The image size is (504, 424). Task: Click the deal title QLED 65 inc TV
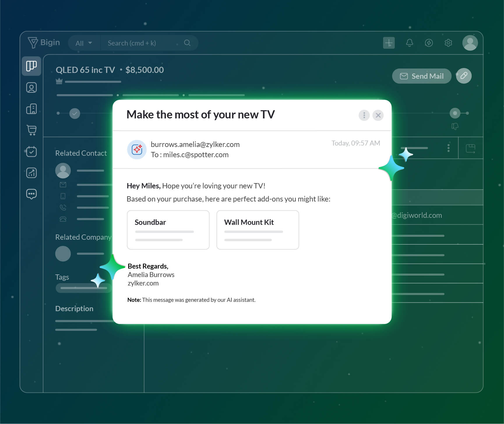click(85, 70)
